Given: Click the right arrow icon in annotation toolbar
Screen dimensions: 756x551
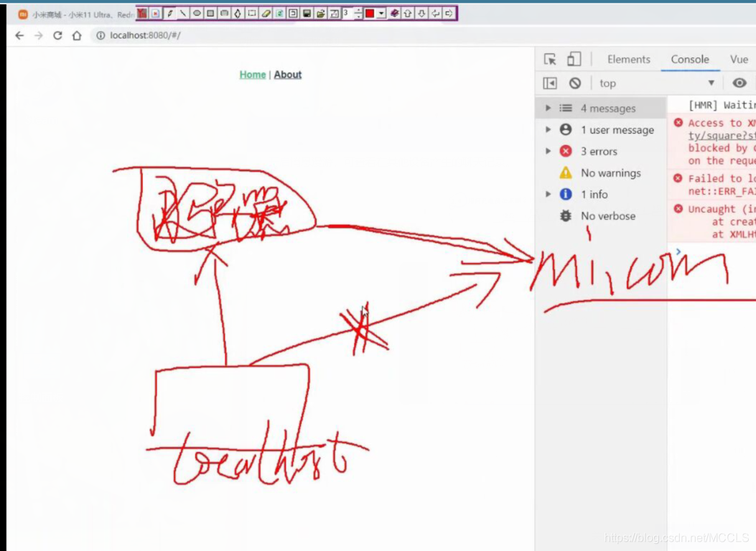Looking at the screenshot, I should click(449, 14).
